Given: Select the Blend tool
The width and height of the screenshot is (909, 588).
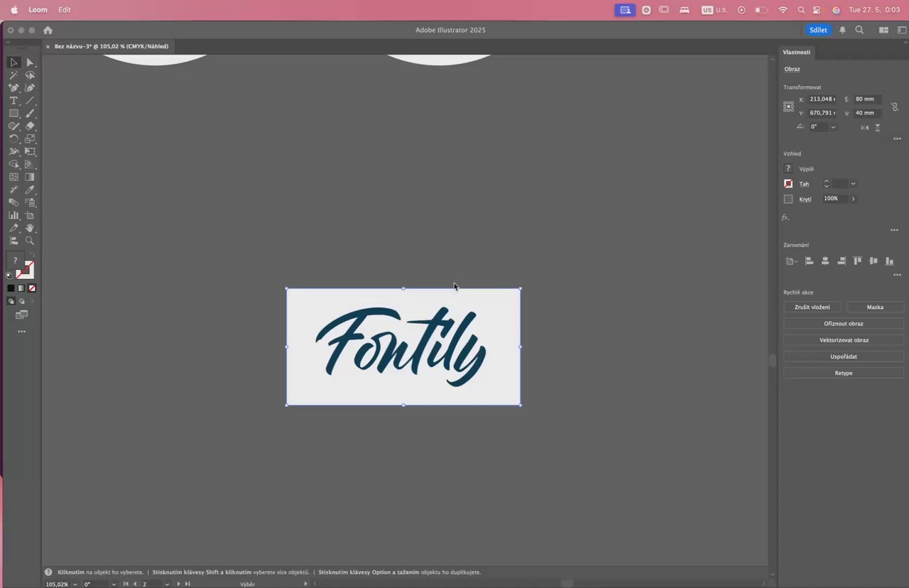Looking at the screenshot, I should pyautogui.click(x=13, y=202).
